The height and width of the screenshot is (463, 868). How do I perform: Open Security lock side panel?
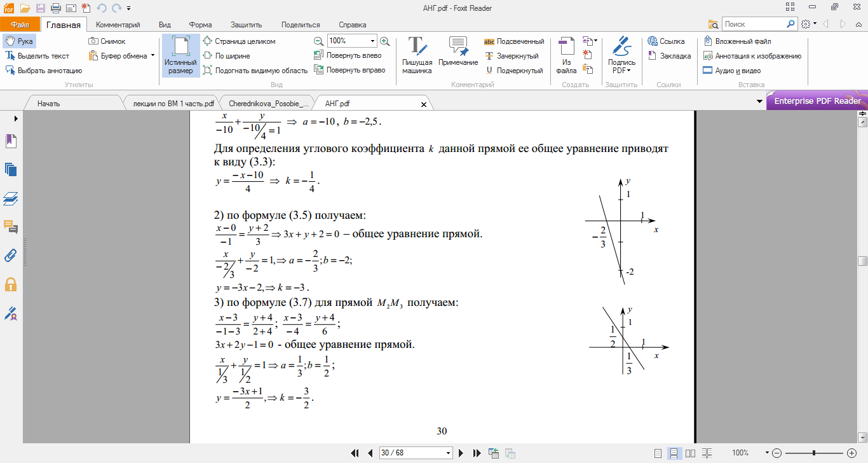[x=11, y=284]
